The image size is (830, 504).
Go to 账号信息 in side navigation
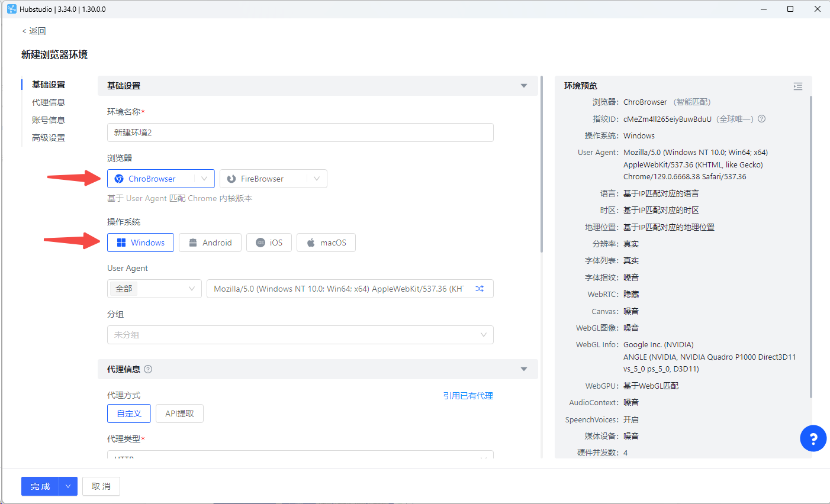pos(49,120)
